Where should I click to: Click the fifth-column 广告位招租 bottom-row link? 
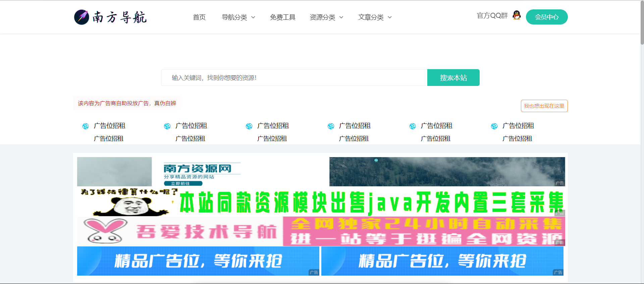[x=435, y=138]
